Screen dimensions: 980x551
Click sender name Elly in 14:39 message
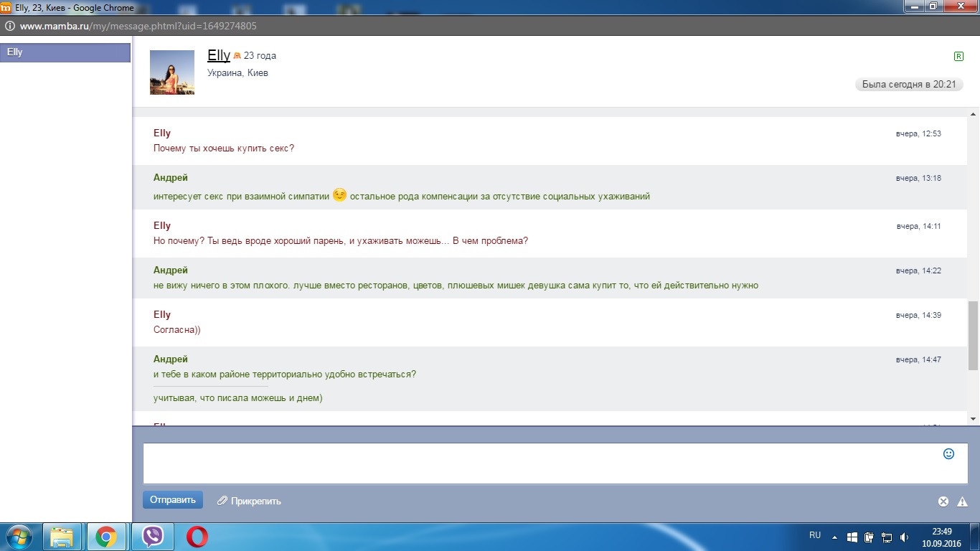click(x=162, y=314)
